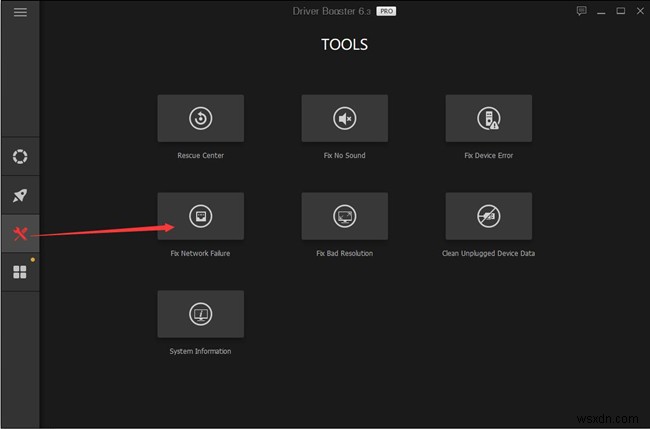
Task: Open the Boost rocket section
Action: (x=20, y=195)
